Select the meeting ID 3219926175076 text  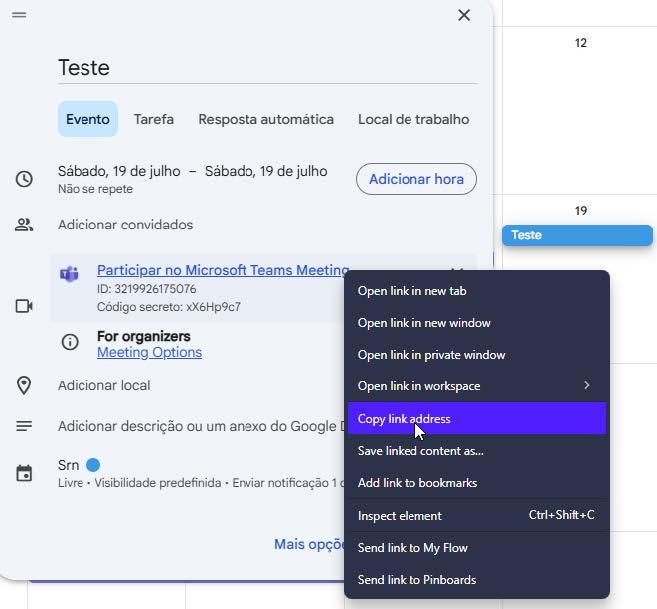[147, 289]
